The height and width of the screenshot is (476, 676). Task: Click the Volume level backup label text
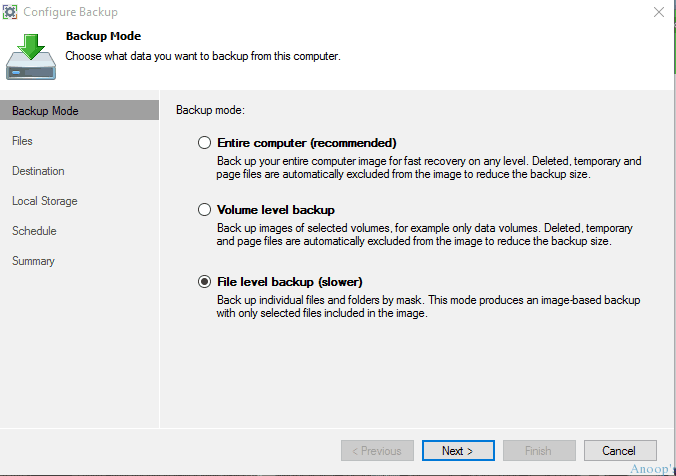tap(276, 210)
